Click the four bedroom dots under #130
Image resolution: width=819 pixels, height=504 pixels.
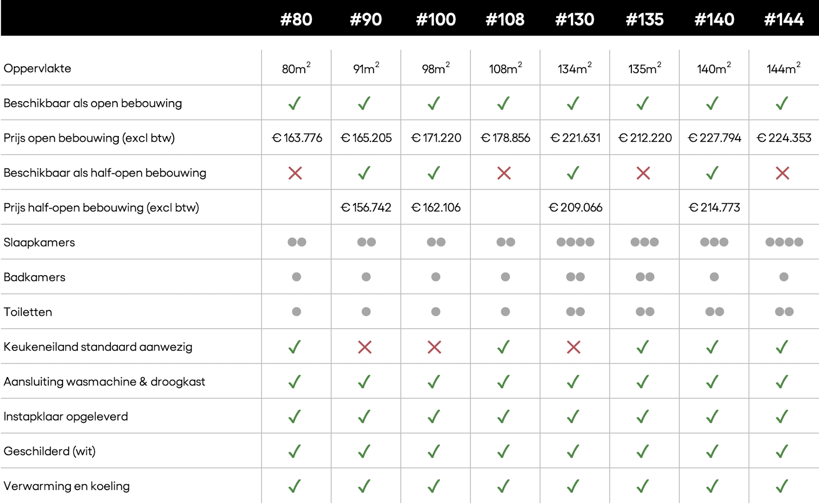coord(575,242)
